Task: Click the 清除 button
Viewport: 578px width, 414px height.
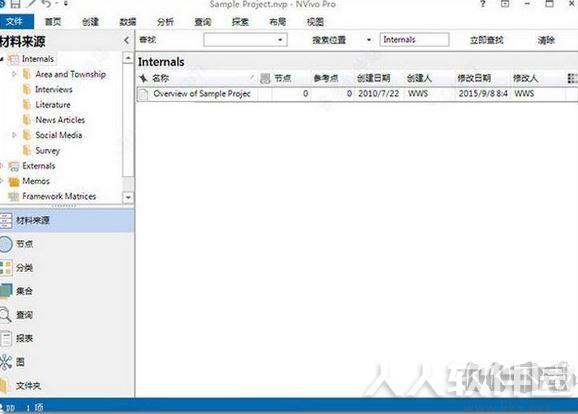Action: [546, 40]
